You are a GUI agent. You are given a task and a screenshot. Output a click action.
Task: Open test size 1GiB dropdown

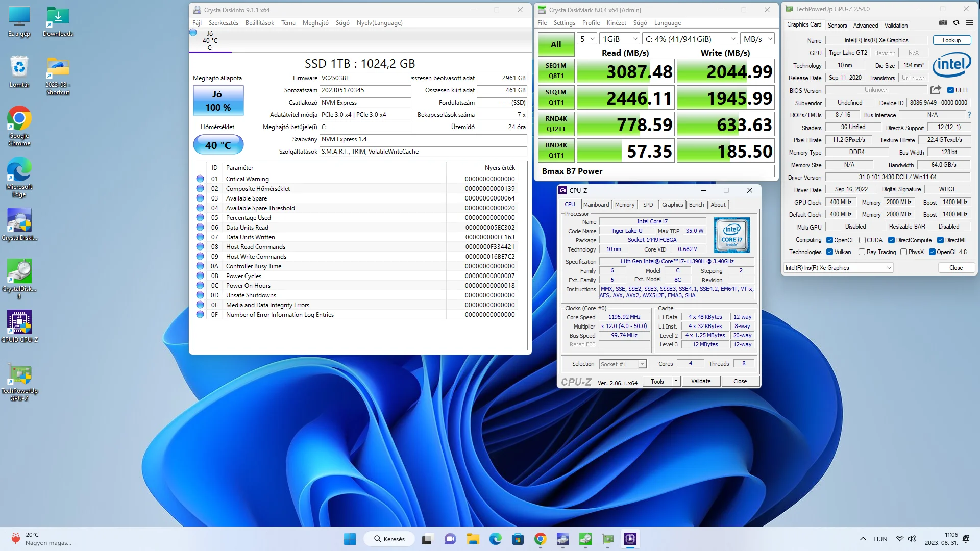(x=620, y=39)
